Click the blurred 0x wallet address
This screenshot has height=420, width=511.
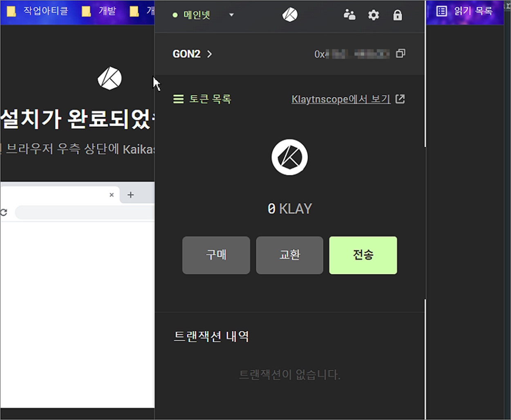point(352,54)
